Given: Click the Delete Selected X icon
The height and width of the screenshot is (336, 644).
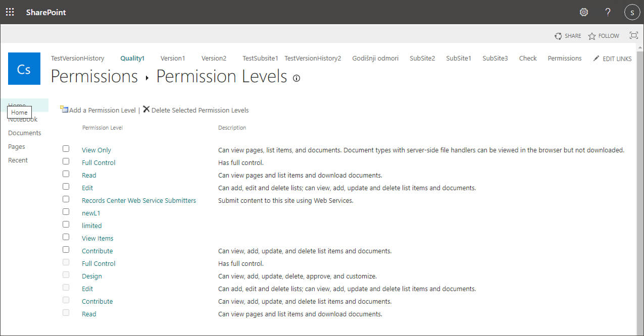Looking at the screenshot, I should (x=146, y=109).
